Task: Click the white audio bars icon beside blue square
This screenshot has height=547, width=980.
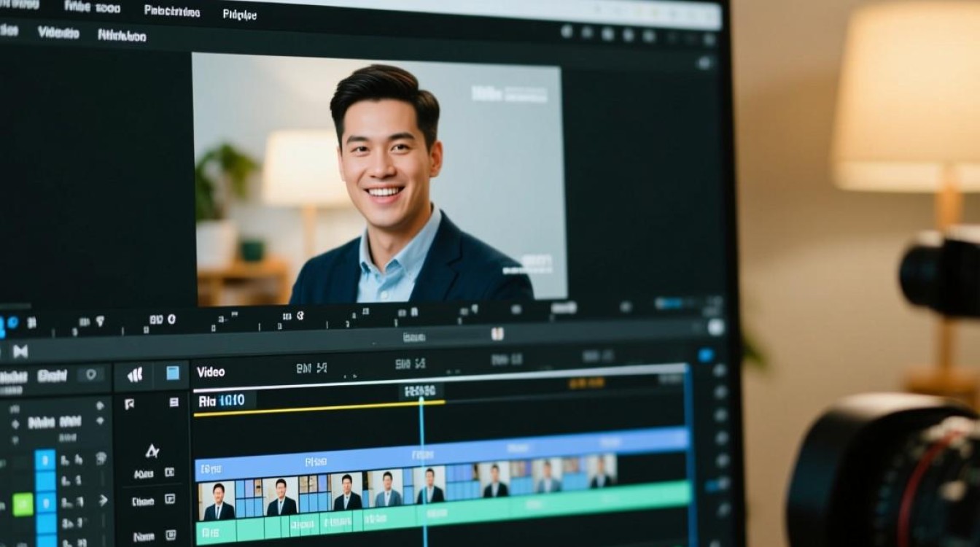Action: pos(135,375)
